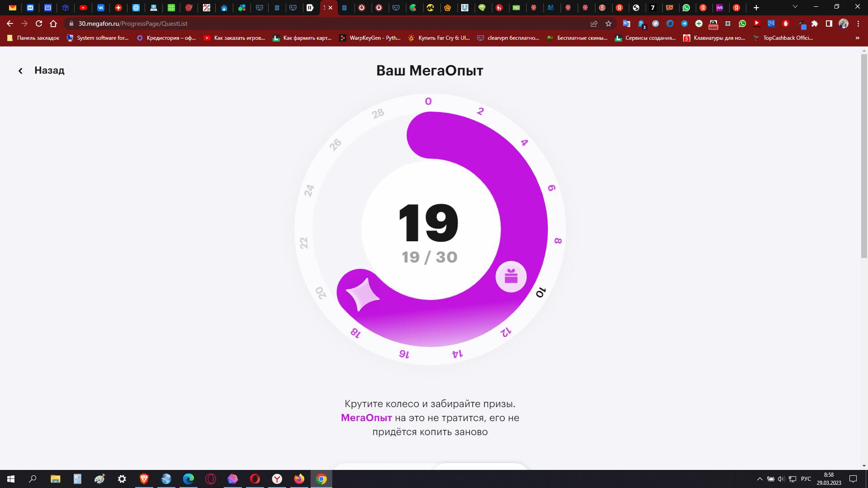Click the number 10 marker on the wheel
The image size is (868, 488).
(541, 293)
